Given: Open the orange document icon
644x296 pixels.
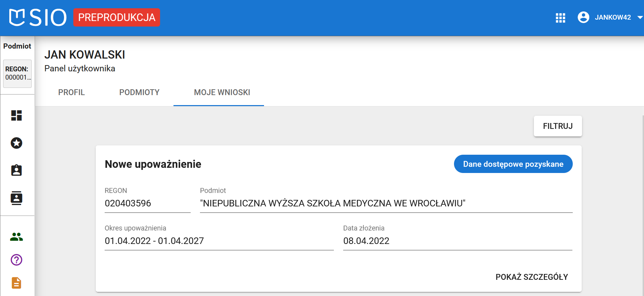Looking at the screenshot, I should click(x=17, y=283).
